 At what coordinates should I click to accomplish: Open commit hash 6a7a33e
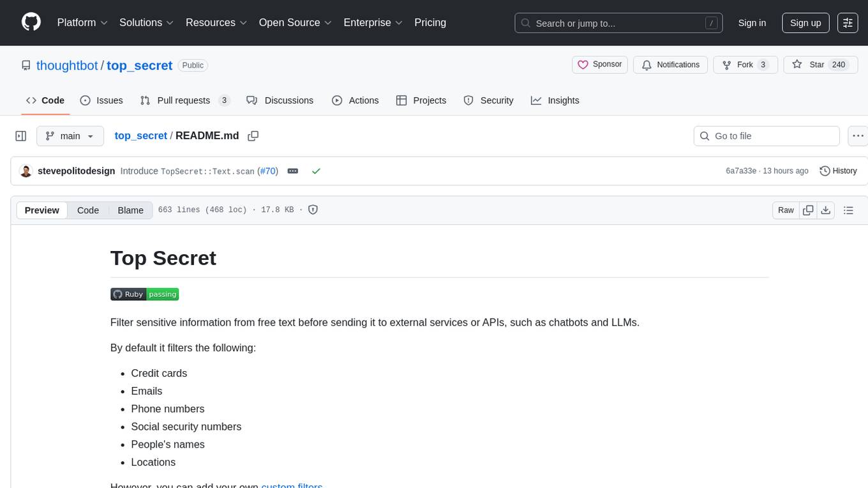(741, 171)
